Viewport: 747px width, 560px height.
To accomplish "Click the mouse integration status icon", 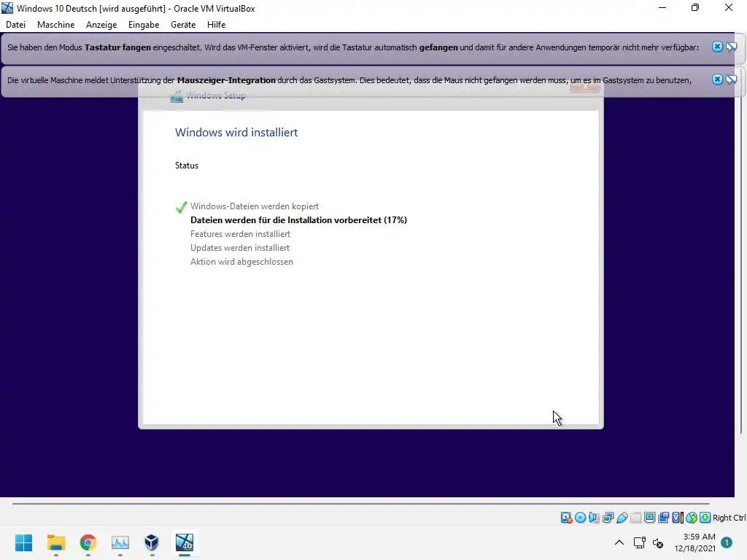I will pyautogui.click(x=692, y=518).
